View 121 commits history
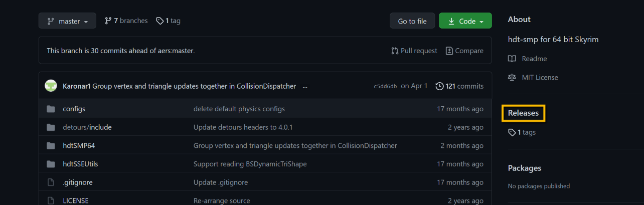The width and height of the screenshot is (644, 205). pos(459,86)
